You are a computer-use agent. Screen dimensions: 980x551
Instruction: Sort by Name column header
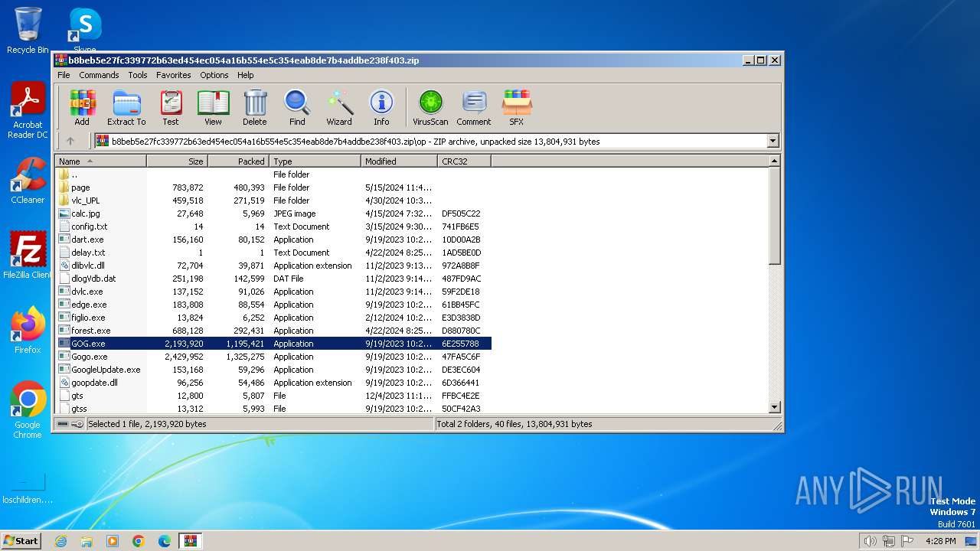pyautogui.click(x=100, y=161)
